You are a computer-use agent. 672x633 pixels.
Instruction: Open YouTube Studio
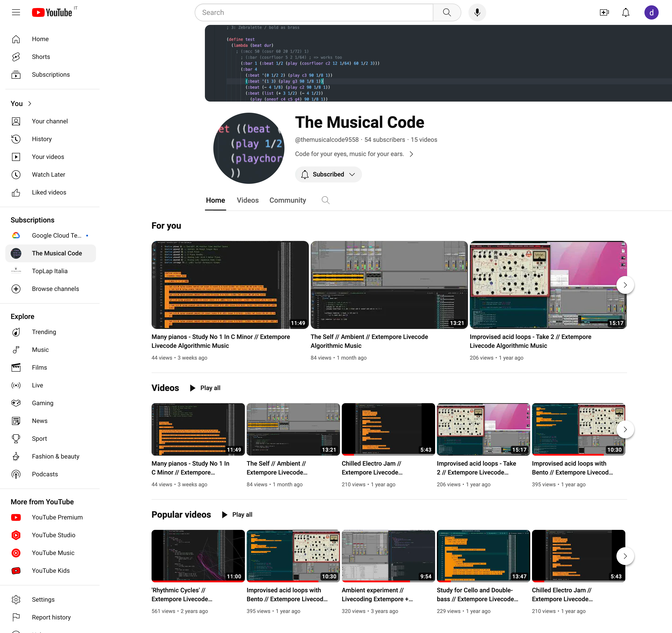coord(51,535)
